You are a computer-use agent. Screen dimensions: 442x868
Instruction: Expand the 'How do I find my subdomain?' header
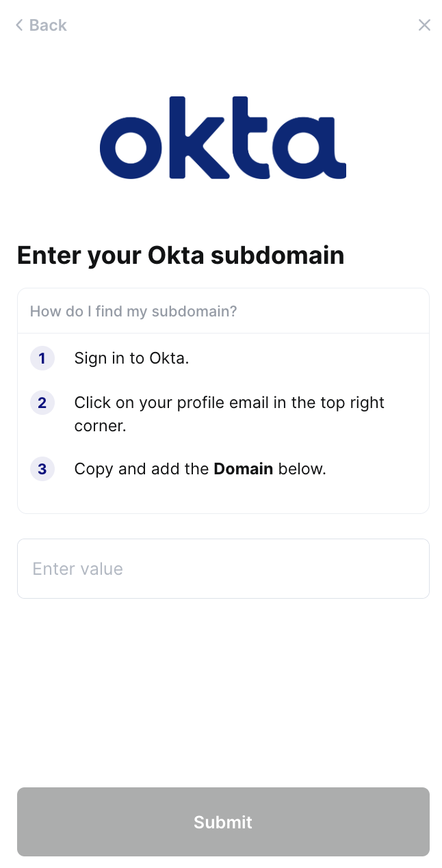point(133,312)
